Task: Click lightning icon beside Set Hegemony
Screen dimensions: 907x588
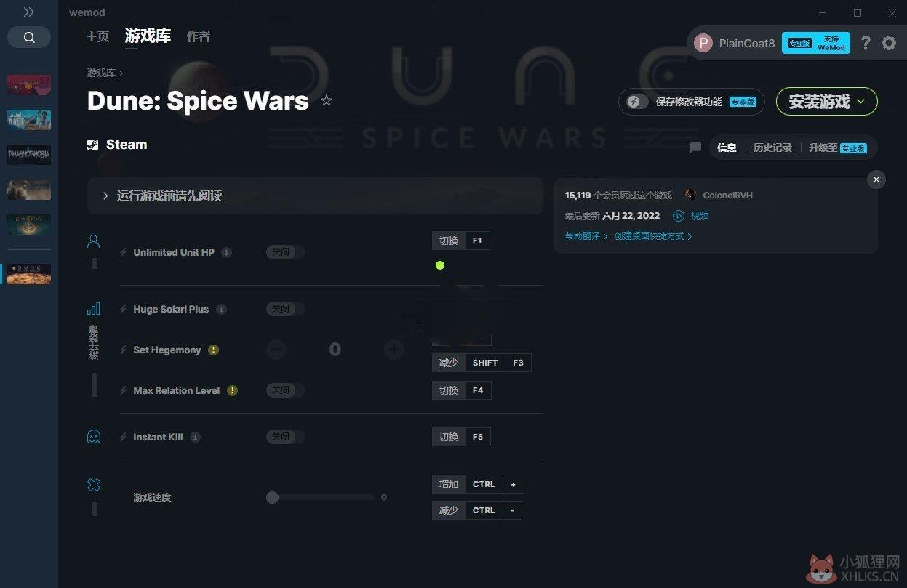Action: click(x=124, y=350)
